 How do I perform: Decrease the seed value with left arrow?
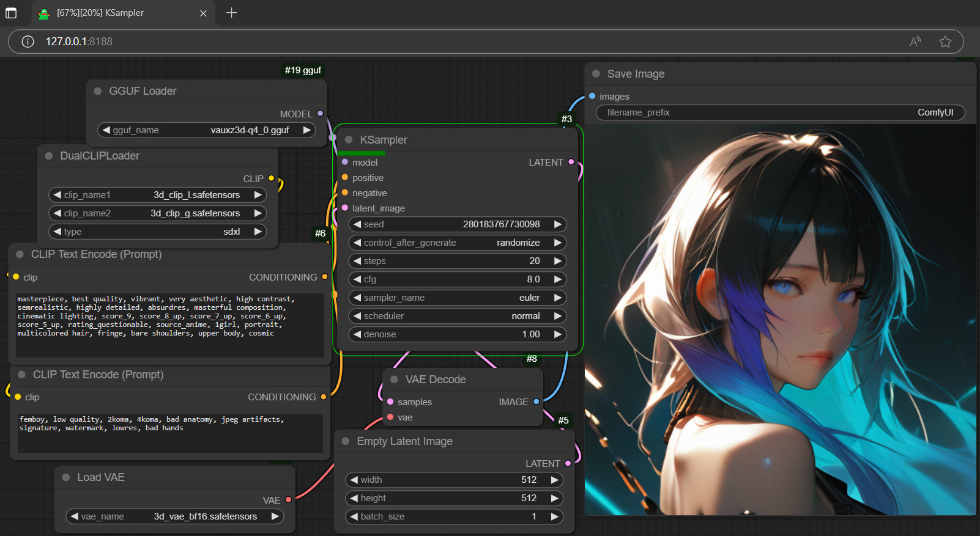[x=357, y=224]
